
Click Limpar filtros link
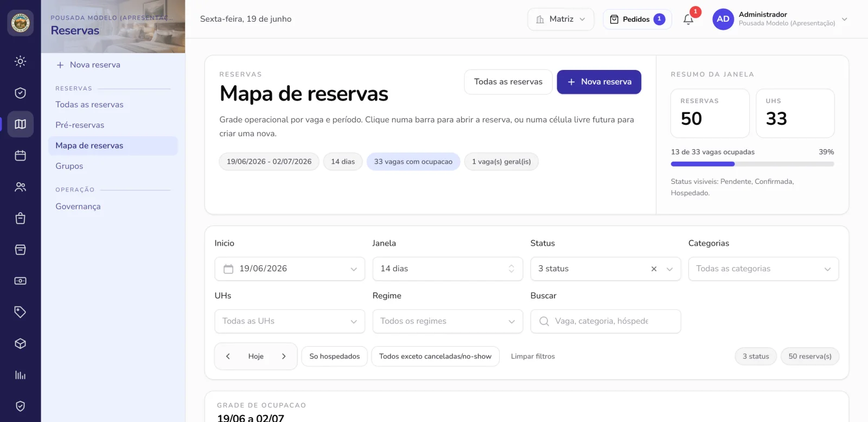(x=533, y=356)
